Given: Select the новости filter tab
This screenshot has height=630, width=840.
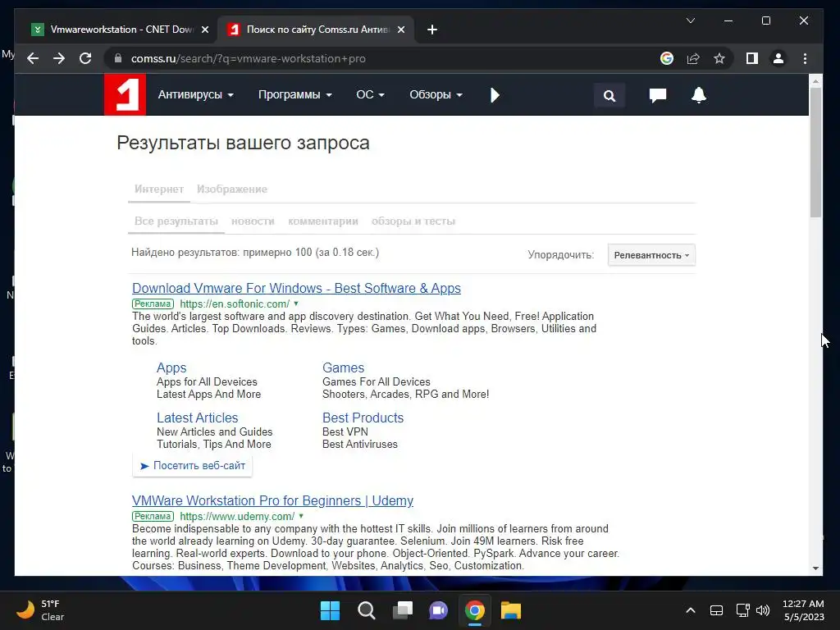Looking at the screenshot, I should (253, 221).
